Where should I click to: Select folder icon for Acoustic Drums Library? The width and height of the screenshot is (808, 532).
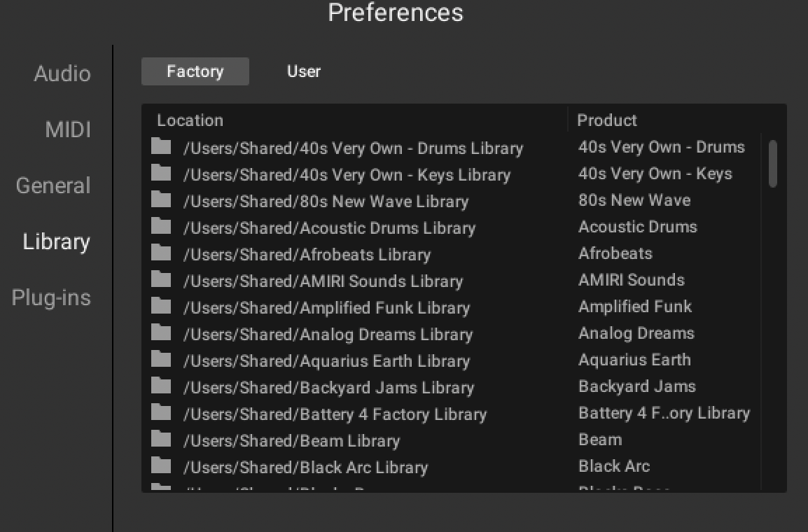click(161, 226)
